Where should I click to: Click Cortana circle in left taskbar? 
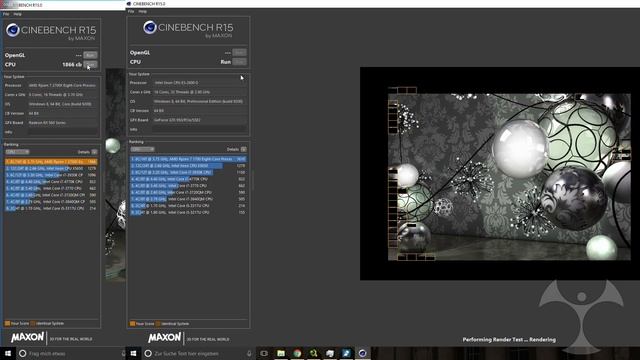(23, 353)
